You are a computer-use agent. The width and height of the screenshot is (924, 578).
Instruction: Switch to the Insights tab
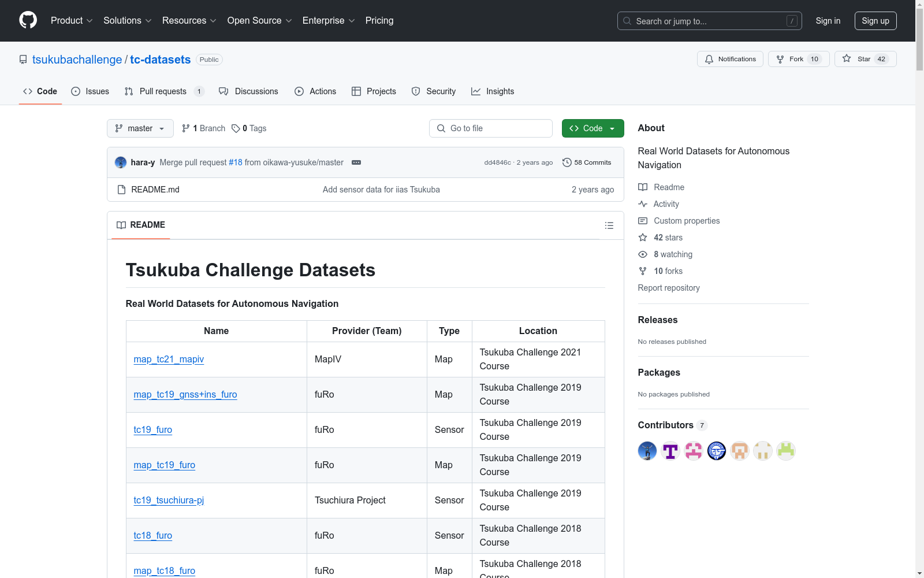tap(493, 91)
